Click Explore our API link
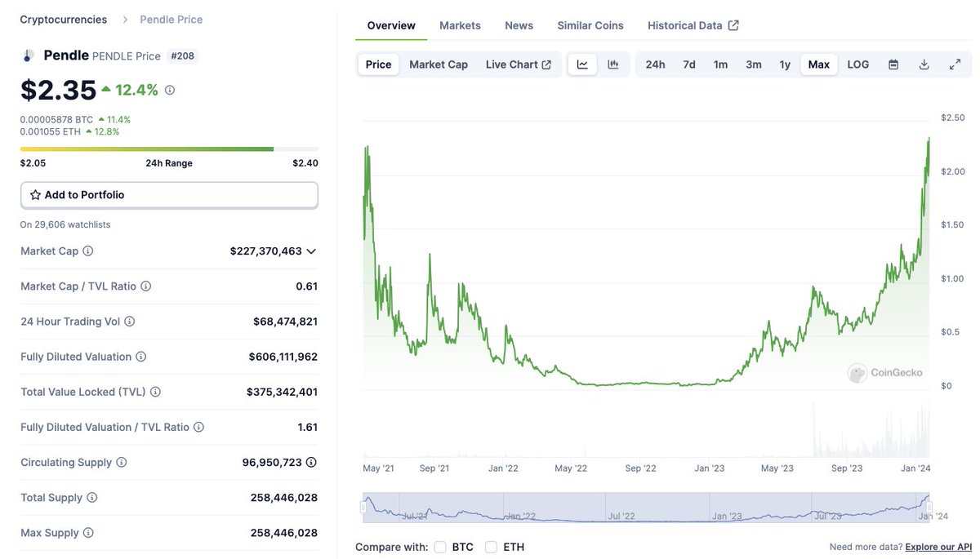980x559 pixels. 938,547
